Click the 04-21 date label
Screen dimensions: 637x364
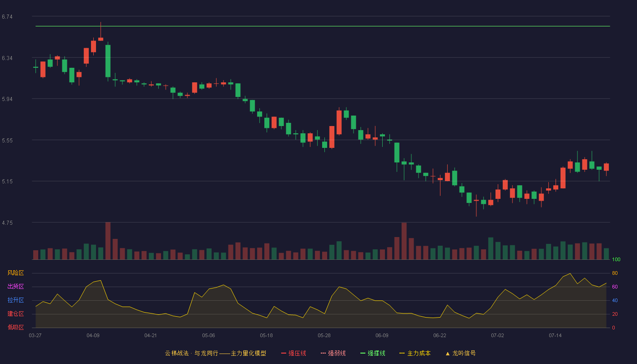(151, 335)
